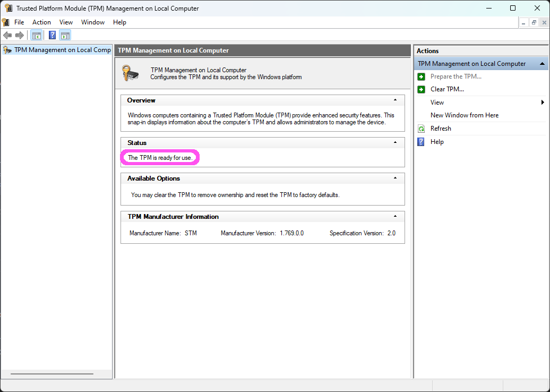The image size is (550, 392).
Task: Open the File menu
Action: pos(19,22)
